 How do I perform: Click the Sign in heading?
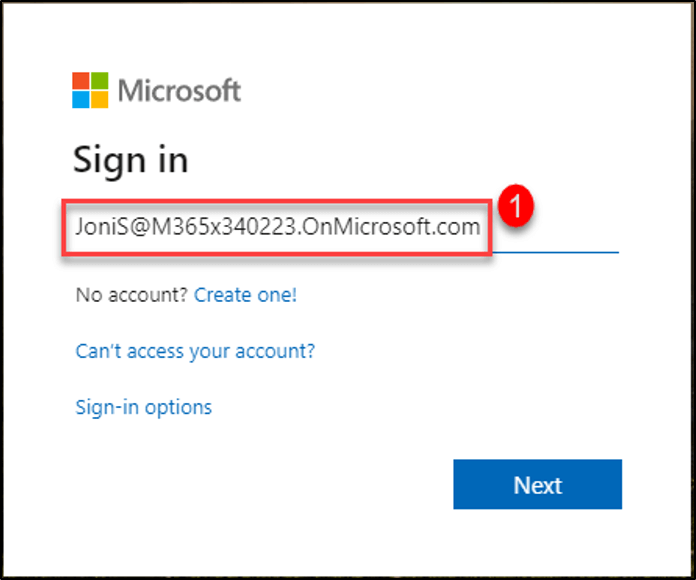pyautogui.click(x=130, y=160)
